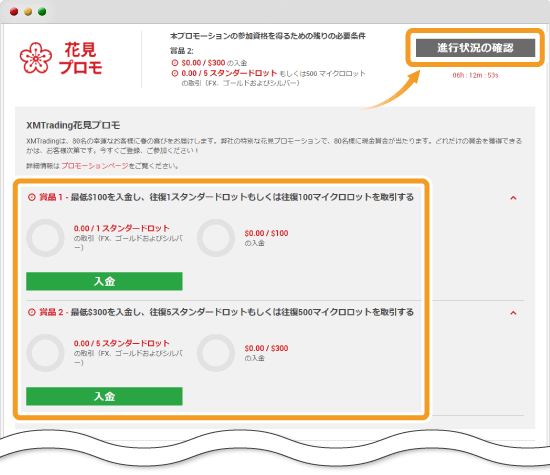Click the yellow minimize window button
The width and height of the screenshot is (550, 475).
[28, 12]
